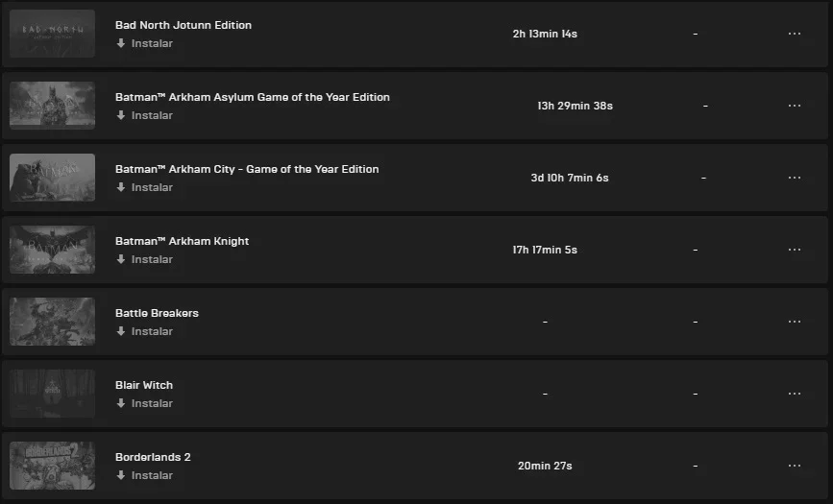The width and height of the screenshot is (833, 504).
Task: Install Battle Breakers
Action: pos(144,331)
